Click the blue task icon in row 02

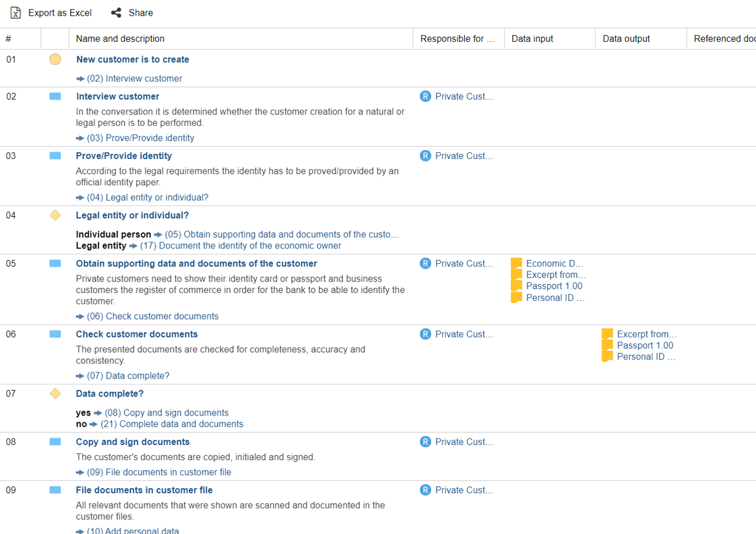coord(55,96)
